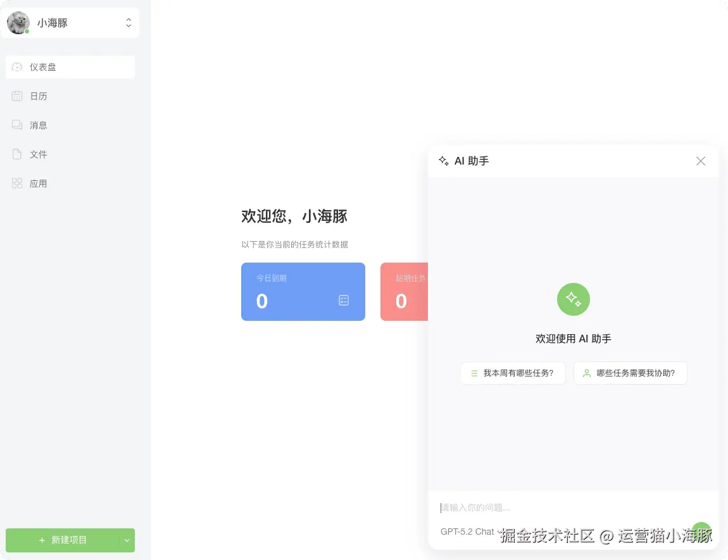Click the chat bubble icon beside 消息
The image size is (728, 560).
(x=17, y=125)
